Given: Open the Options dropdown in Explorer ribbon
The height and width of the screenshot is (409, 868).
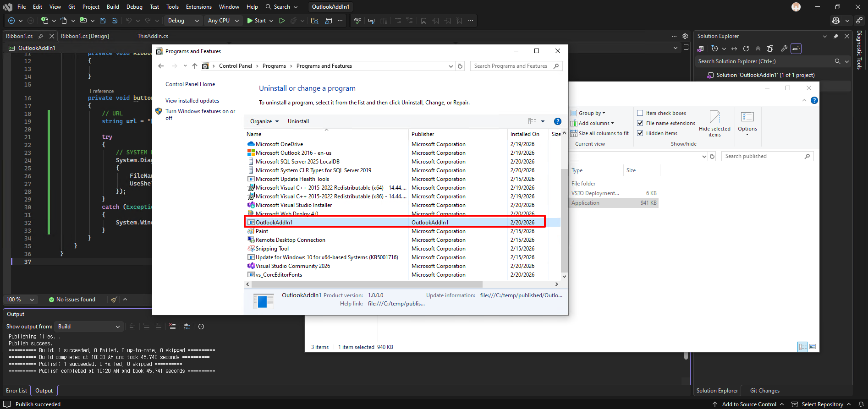Looking at the screenshot, I should [747, 123].
